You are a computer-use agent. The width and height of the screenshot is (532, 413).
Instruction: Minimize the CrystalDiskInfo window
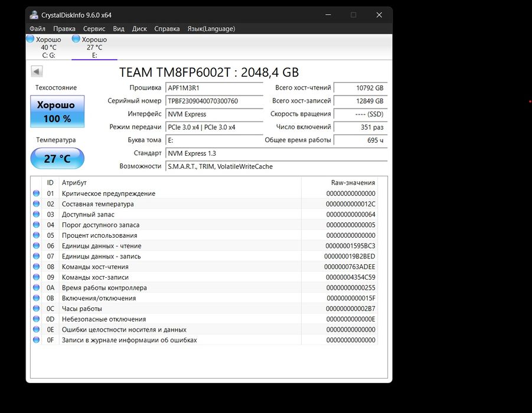click(x=328, y=15)
